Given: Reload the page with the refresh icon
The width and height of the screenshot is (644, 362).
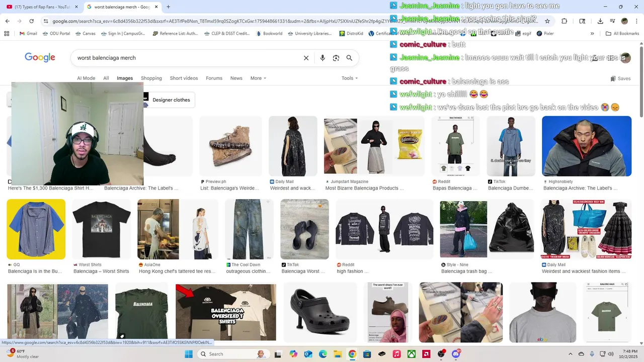Looking at the screenshot, I should coord(31,21).
